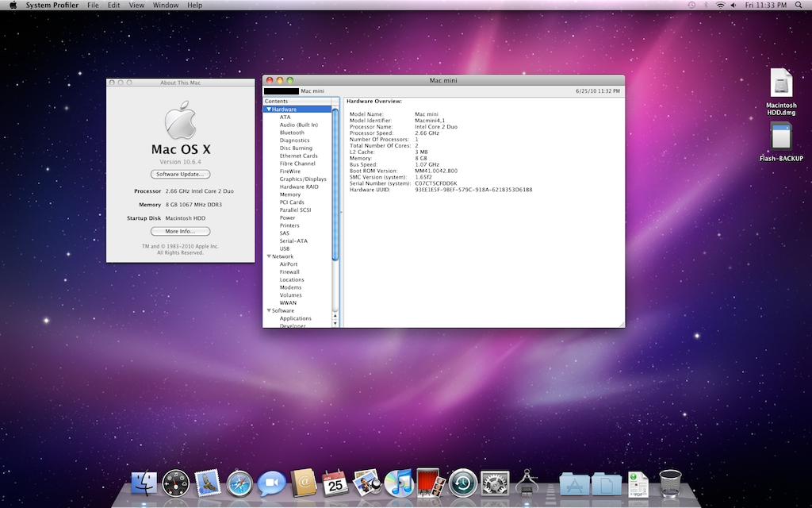Click the Software Update button
Image resolution: width=812 pixels, height=508 pixels.
[x=180, y=174]
